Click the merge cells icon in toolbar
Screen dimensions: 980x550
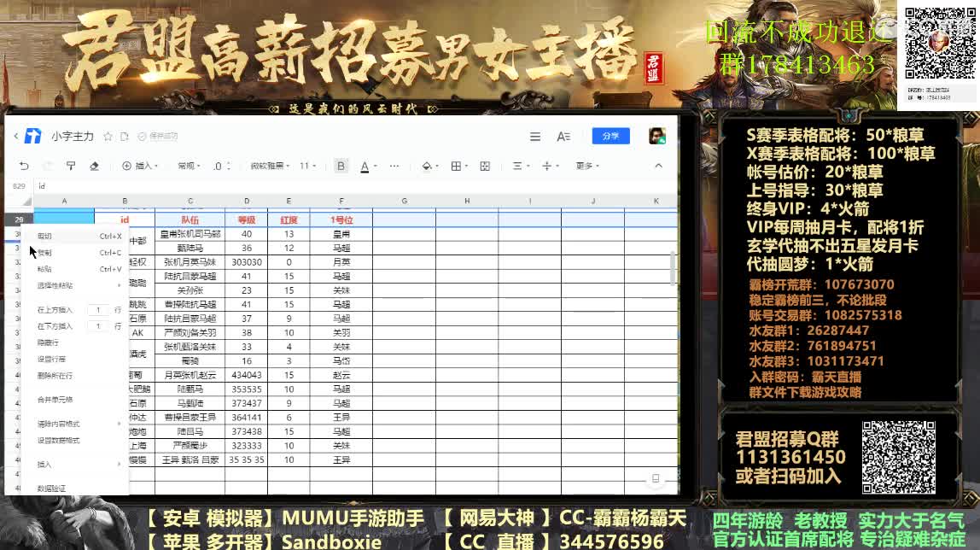(484, 166)
